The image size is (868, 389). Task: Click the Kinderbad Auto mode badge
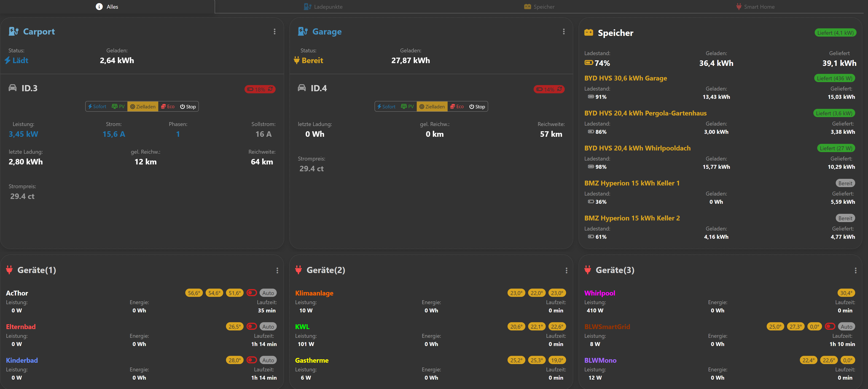click(268, 360)
